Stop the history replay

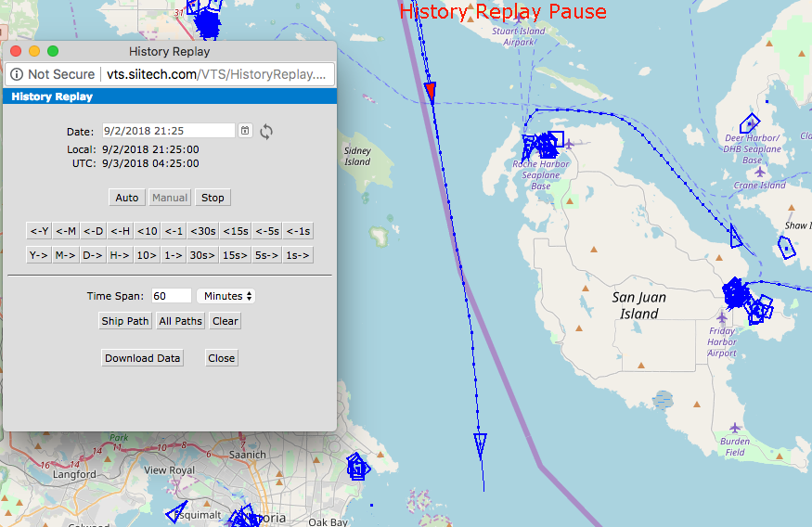tap(213, 198)
